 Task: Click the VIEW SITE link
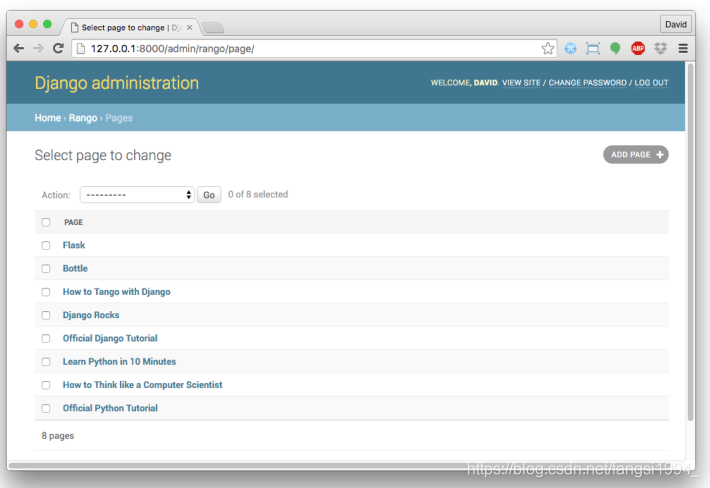521,83
